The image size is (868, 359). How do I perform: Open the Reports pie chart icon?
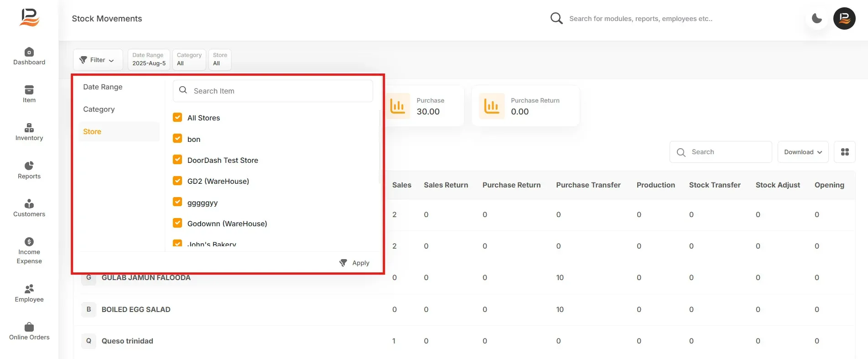tap(29, 166)
